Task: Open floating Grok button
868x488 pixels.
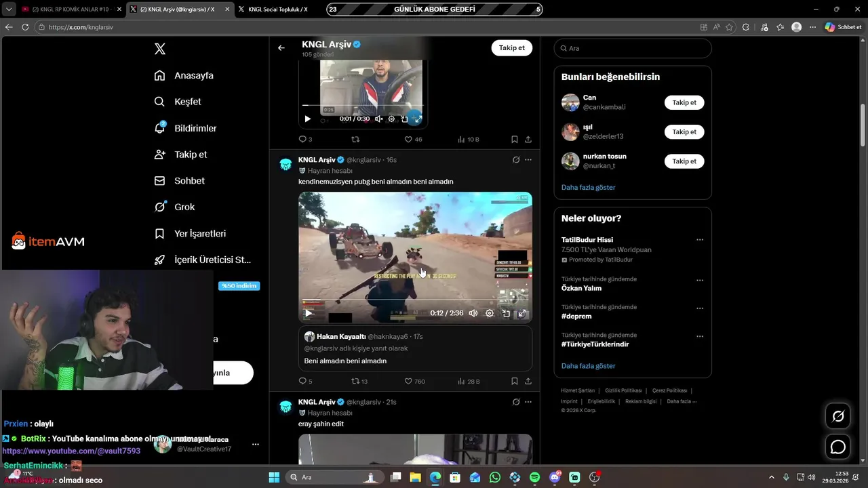Action: pyautogui.click(x=838, y=416)
